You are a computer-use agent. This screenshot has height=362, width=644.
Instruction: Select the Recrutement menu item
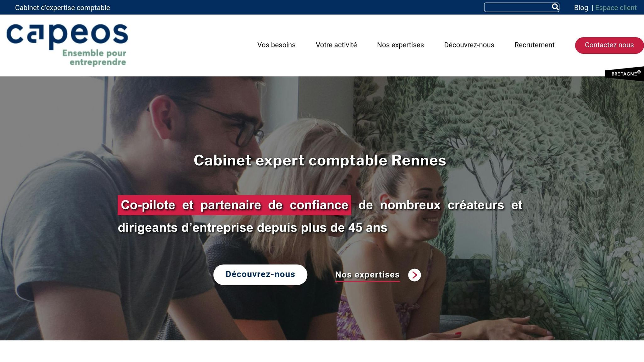534,45
